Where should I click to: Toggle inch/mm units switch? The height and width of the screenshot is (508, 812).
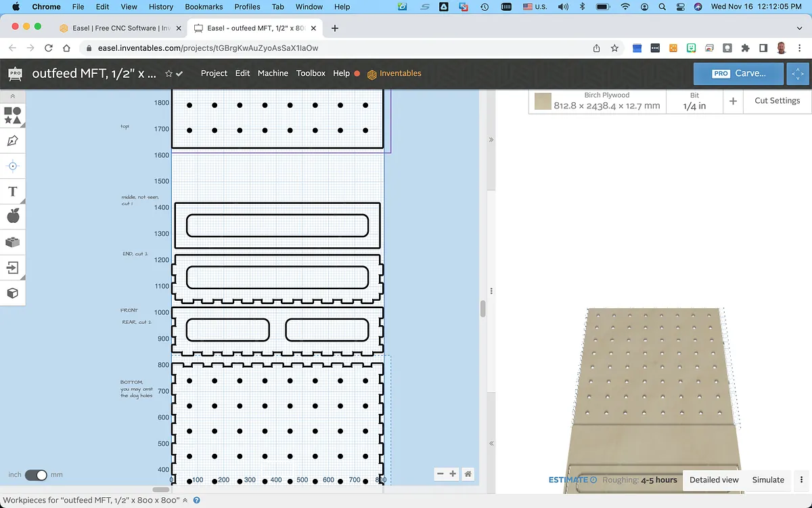pos(35,475)
